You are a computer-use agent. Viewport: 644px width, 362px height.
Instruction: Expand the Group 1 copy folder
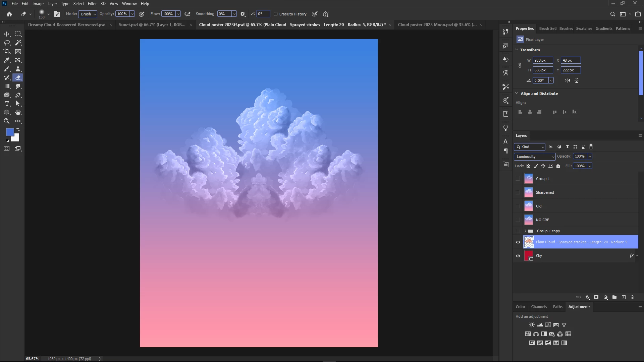coord(525,231)
